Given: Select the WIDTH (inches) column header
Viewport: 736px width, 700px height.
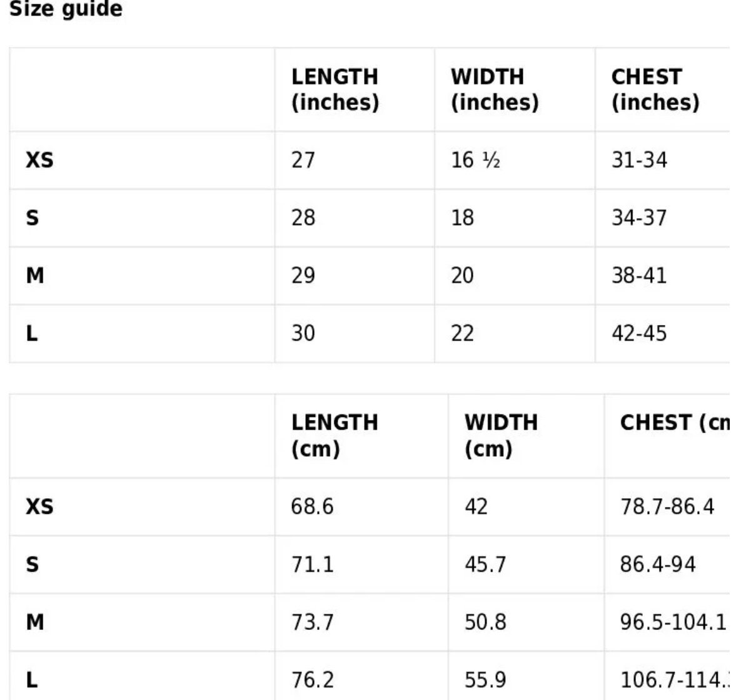Looking at the screenshot, I should coord(495,89).
